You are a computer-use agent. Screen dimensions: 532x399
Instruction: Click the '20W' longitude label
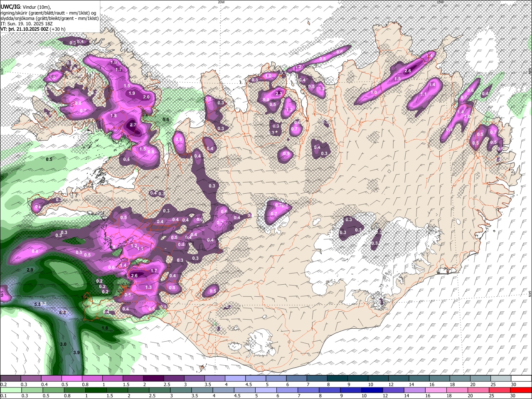click(221, 2)
